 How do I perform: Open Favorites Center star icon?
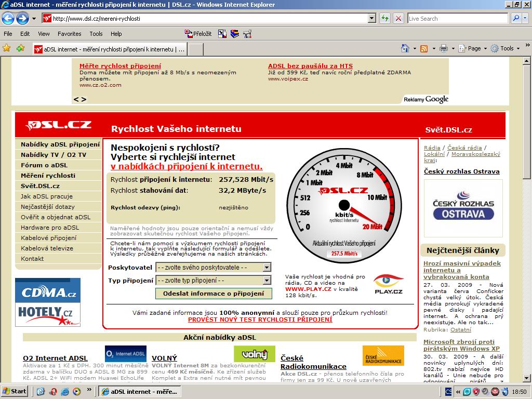click(7, 48)
